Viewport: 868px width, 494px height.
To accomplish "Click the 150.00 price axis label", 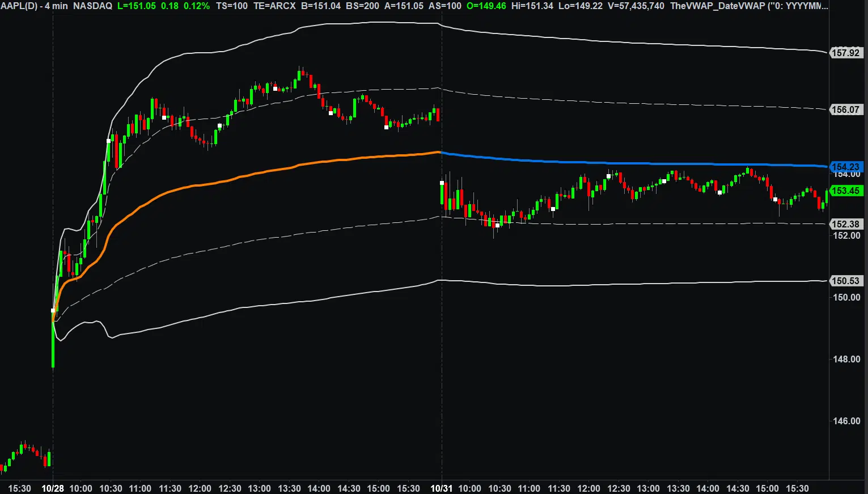I will tap(846, 297).
